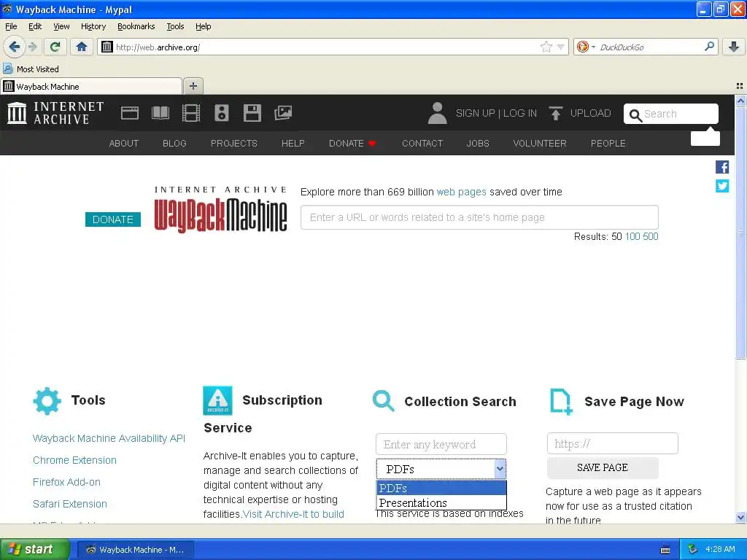Open the Web collection icon
Viewport: 747px width, 560px height.
coord(130,113)
